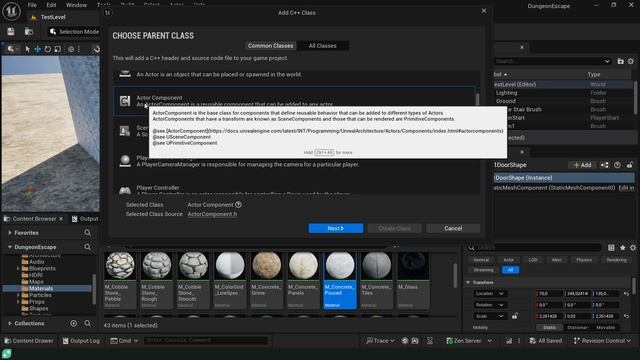Collapse the DungeonEscape tree section
This screenshot has width=640, height=360.
click(10, 247)
